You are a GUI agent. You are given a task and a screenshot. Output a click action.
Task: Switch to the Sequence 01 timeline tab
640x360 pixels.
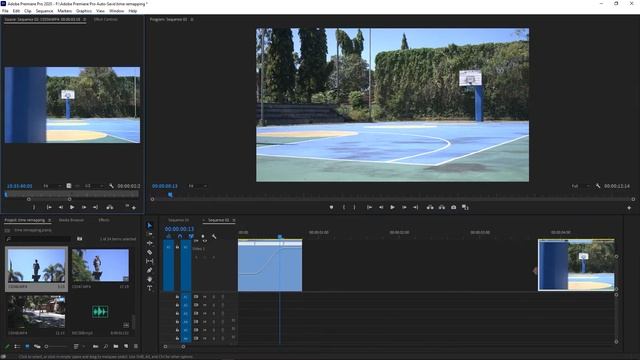(x=178, y=220)
